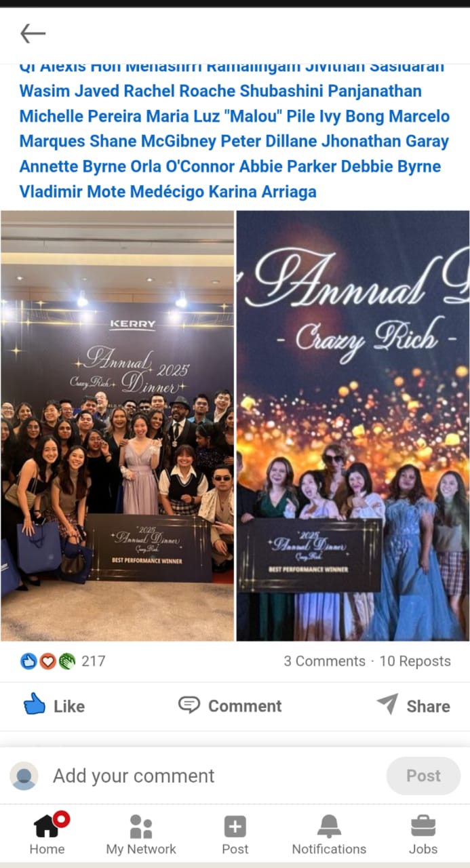Tap the back arrow icon
This screenshot has height=868, width=470.
coord(33,33)
